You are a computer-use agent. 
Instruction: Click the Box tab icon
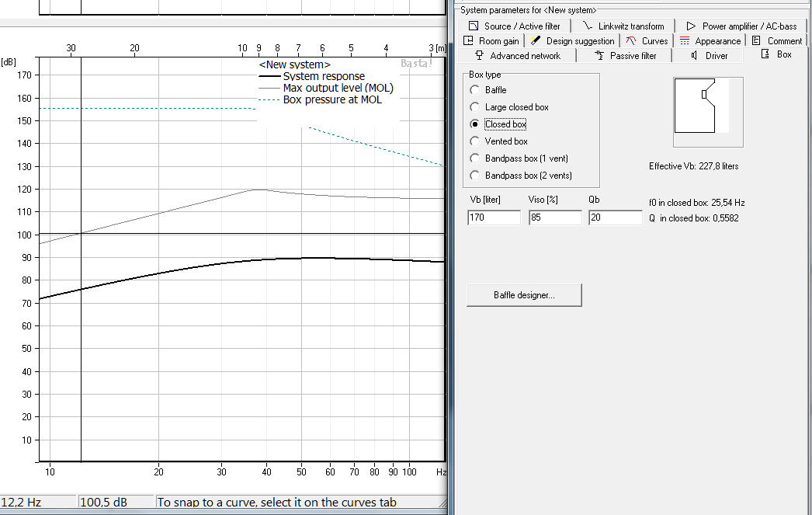(765, 54)
